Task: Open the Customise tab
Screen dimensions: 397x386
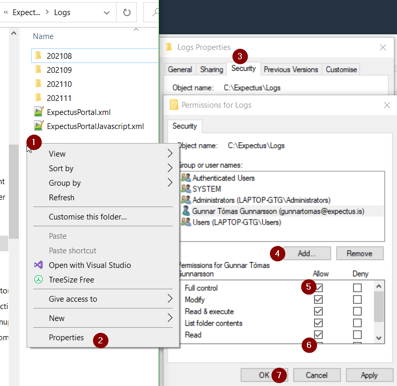Action: pos(341,69)
